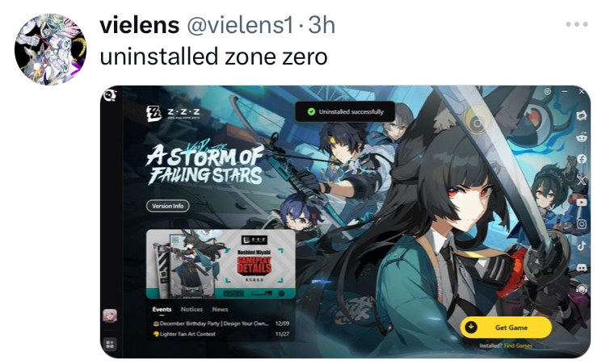The width and height of the screenshot is (606, 364).
Task: Select the Events tab
Action: [x=162, y=309]
